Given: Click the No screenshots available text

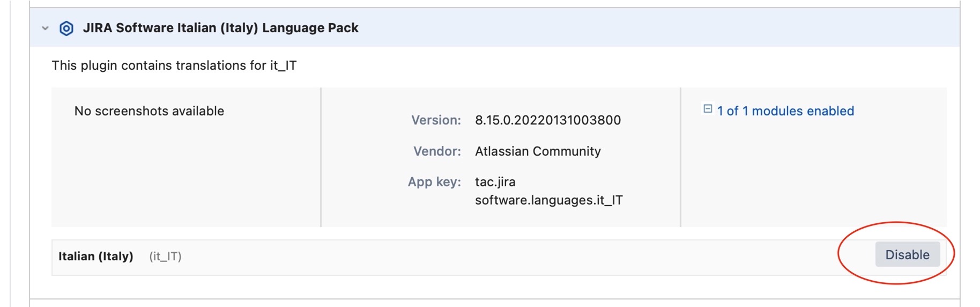Looking at the screenshot, I should click(x=149, y=111).
